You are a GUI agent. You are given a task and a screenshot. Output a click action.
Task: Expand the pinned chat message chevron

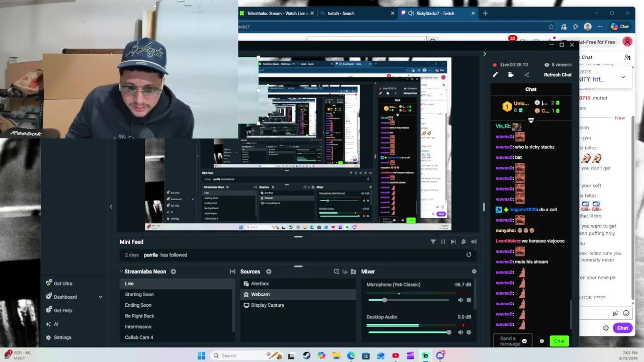click(x=623, y=77)
